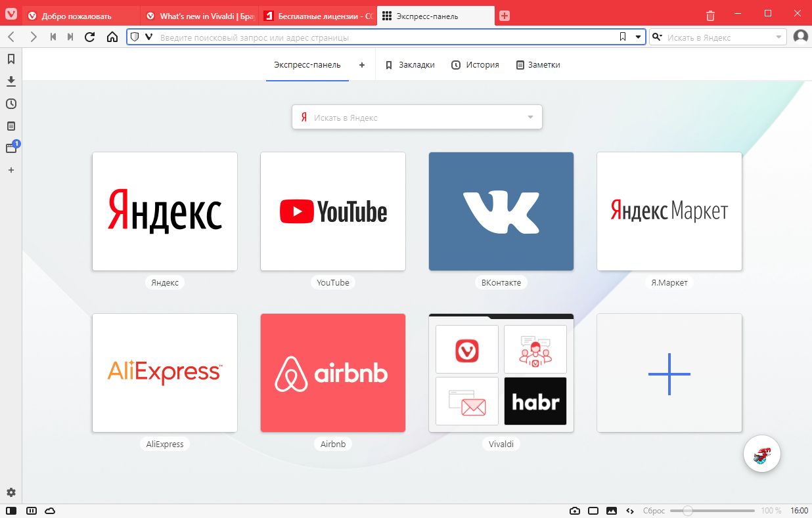Screen dimensions: 812x518
Task: Open the YouTube speed dial tile
Action: coord(333,211)
